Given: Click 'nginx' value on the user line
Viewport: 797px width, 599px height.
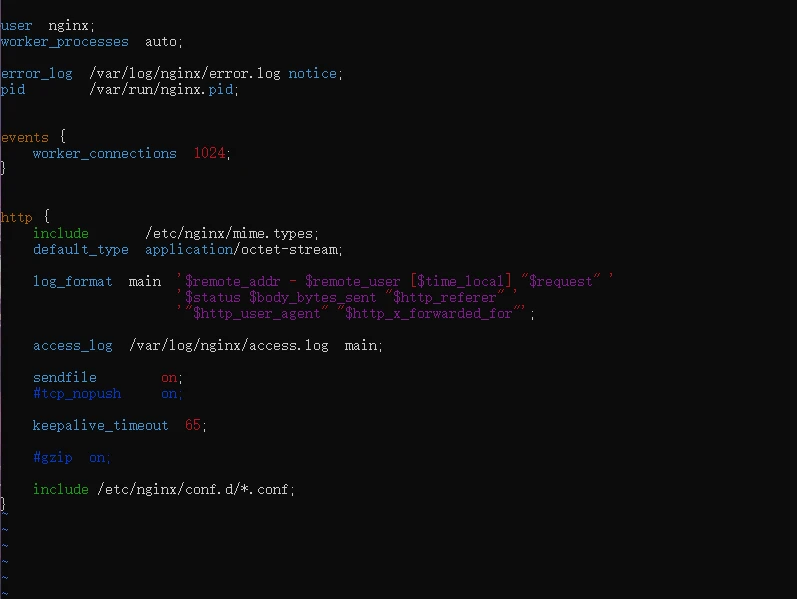Looking at the screenshot, I should click(x=69, y=26).
